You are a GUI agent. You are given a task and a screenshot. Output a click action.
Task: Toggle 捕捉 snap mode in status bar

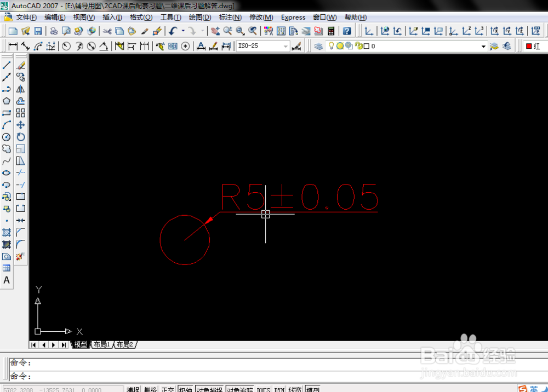tap(133, 389)
